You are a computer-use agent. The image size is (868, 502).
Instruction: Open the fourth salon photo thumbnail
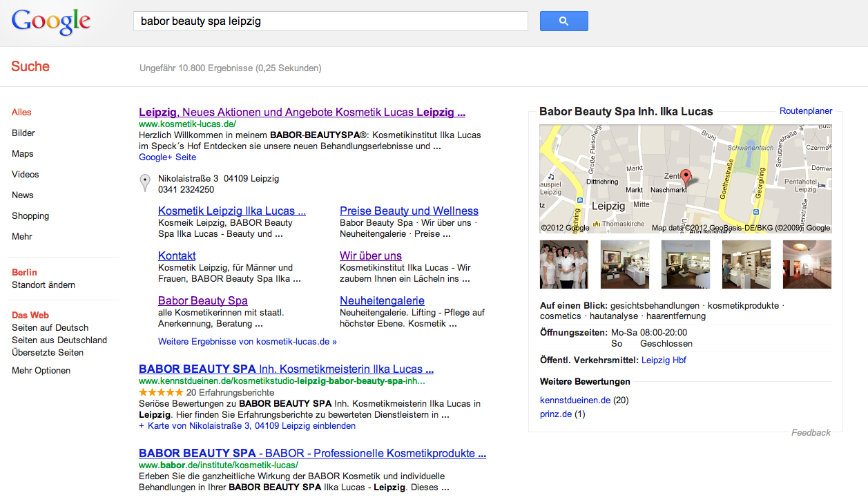click(x=746, y=264)
